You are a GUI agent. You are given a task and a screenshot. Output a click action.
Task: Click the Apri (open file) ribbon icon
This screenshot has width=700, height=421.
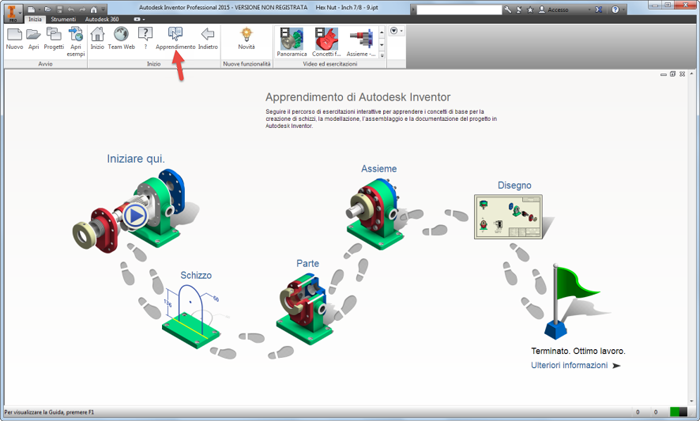(x=33, y=38)
